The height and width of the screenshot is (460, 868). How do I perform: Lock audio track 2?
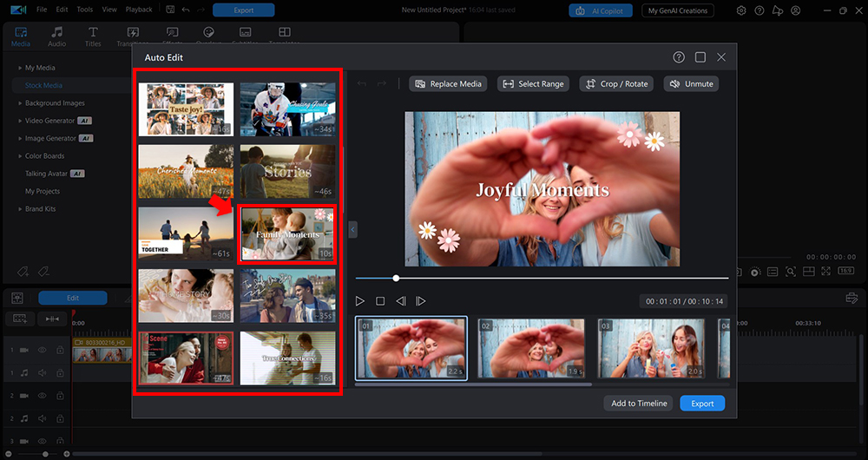60,418
